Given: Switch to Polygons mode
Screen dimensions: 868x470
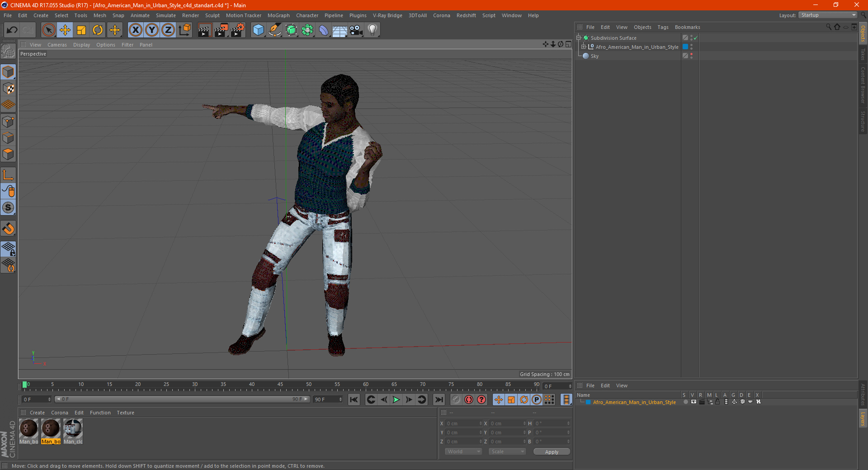Looking at the screenshot, I should [x=8, y=154].
